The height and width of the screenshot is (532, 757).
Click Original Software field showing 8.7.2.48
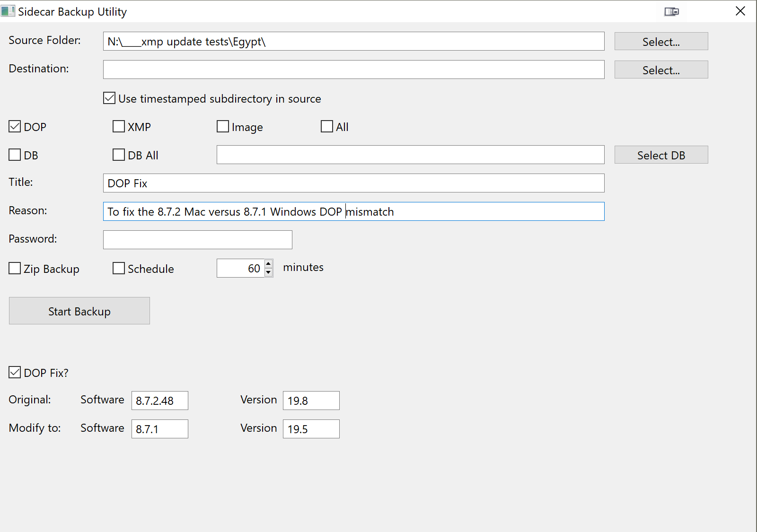point(159,401)
